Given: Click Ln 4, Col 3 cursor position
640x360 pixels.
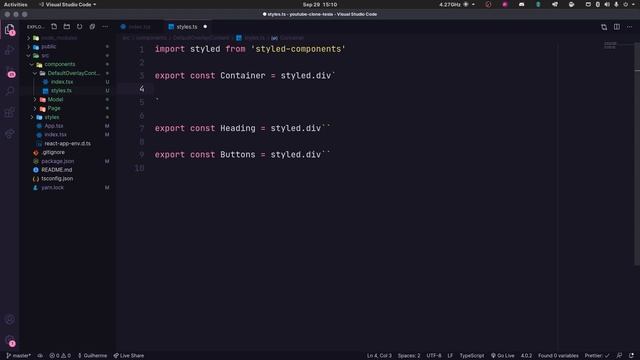Looking at the screenshot, I should click(379, 356).
